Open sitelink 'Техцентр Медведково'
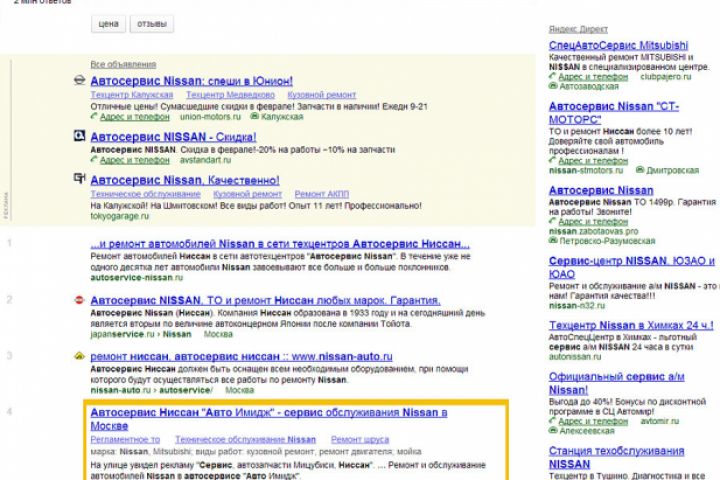Image resolution: width=720 pixels, height=480 pixels. [x=231, y=95]
